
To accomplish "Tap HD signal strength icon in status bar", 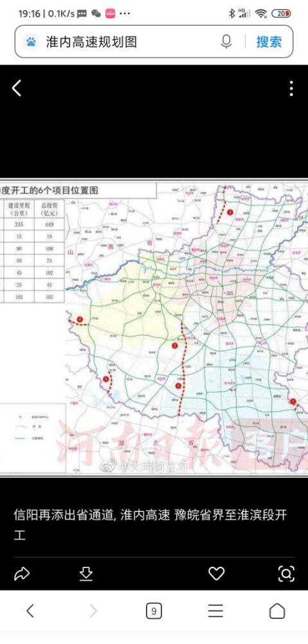I will point(244,13).
